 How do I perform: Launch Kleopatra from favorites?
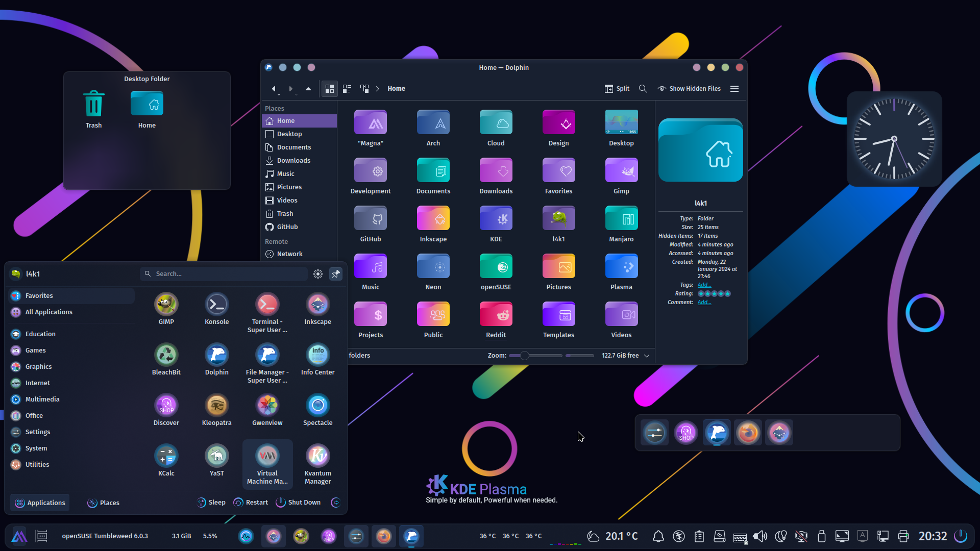click(x=216, y=410)
